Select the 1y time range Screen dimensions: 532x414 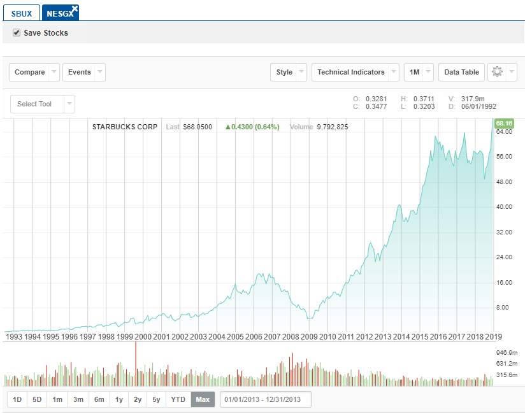[x=119, y=399]
